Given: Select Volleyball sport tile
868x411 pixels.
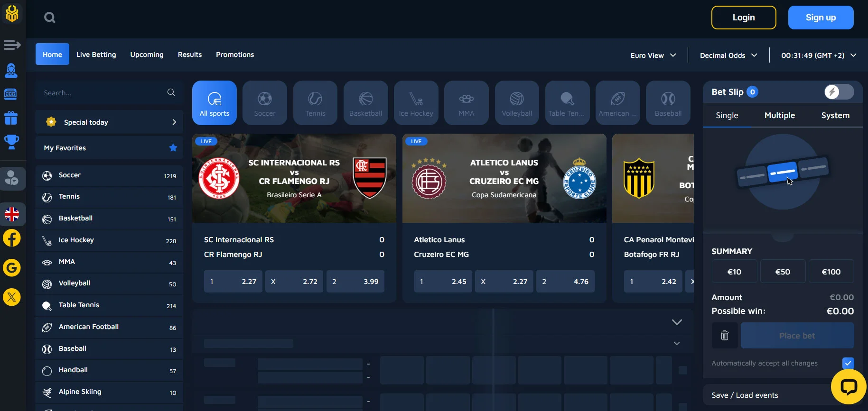Looking at the screenshot, I should click(x=517, y=103).
